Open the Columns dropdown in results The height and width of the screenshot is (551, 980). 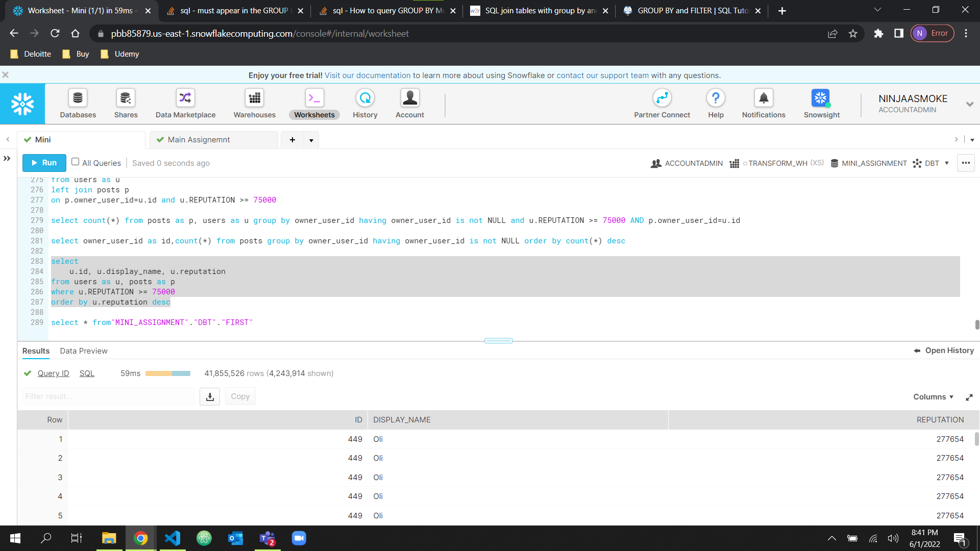(x=933, y=396)
